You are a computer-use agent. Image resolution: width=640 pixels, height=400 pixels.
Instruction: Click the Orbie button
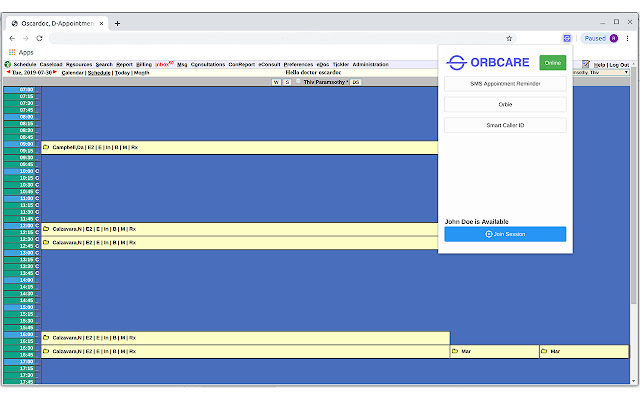click(x=505, y=104)
